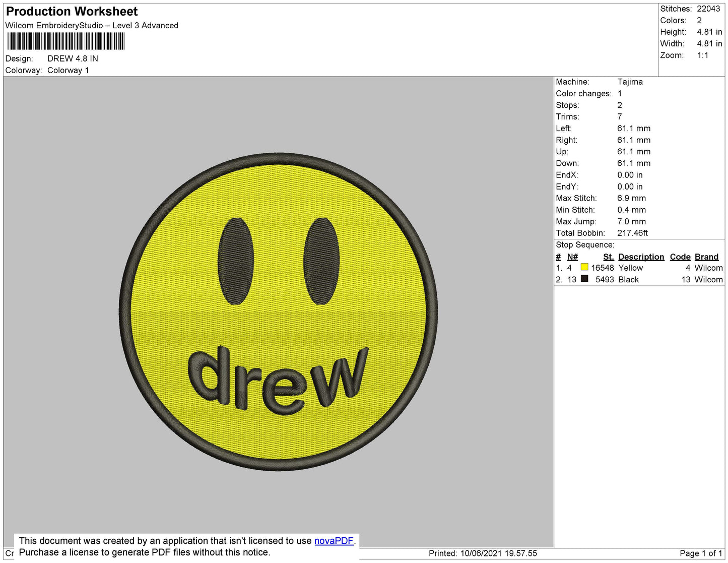Click the design name 'DREW 4.8 IN'

pos(73,58)
